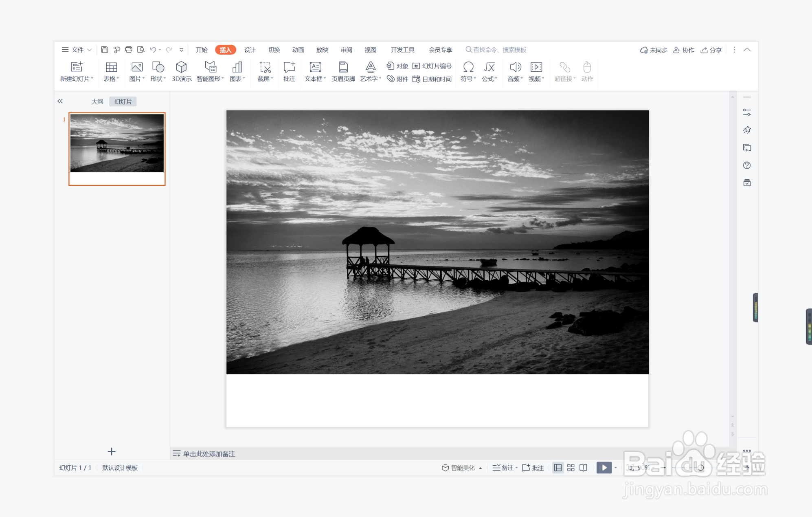Switch to the 大纲 outline tab
The image size is (812, 517).
[97, 101]
